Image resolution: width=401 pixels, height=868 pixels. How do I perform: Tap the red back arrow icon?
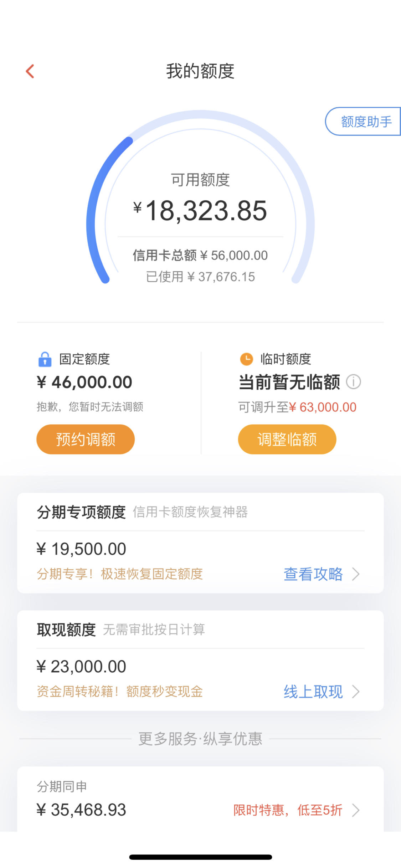(x=30, y=71)
